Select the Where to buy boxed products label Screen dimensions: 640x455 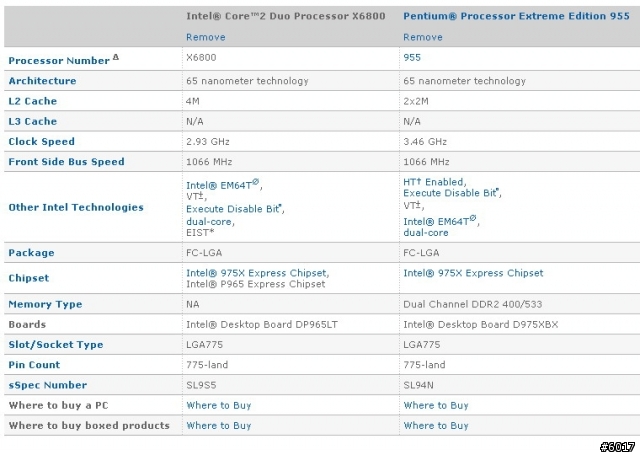coord(89,426)
